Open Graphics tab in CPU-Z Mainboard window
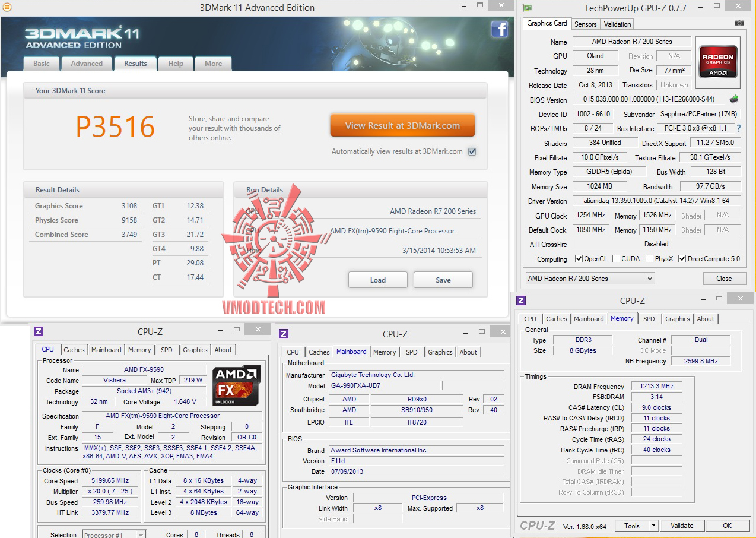 point(440,352)
